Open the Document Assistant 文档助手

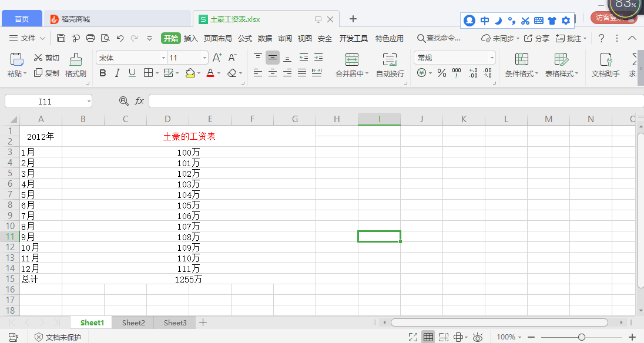pos(606,65)
